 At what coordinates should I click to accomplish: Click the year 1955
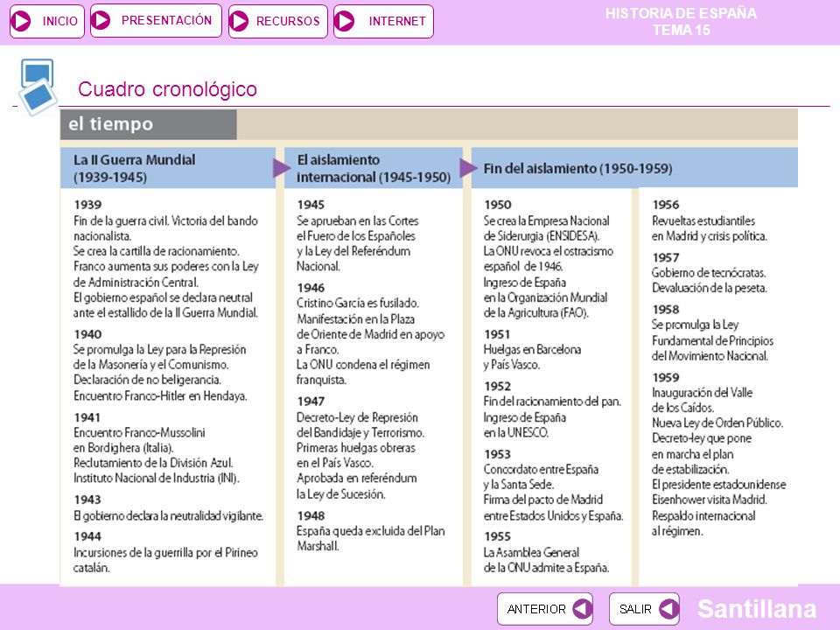coord(498,536)
